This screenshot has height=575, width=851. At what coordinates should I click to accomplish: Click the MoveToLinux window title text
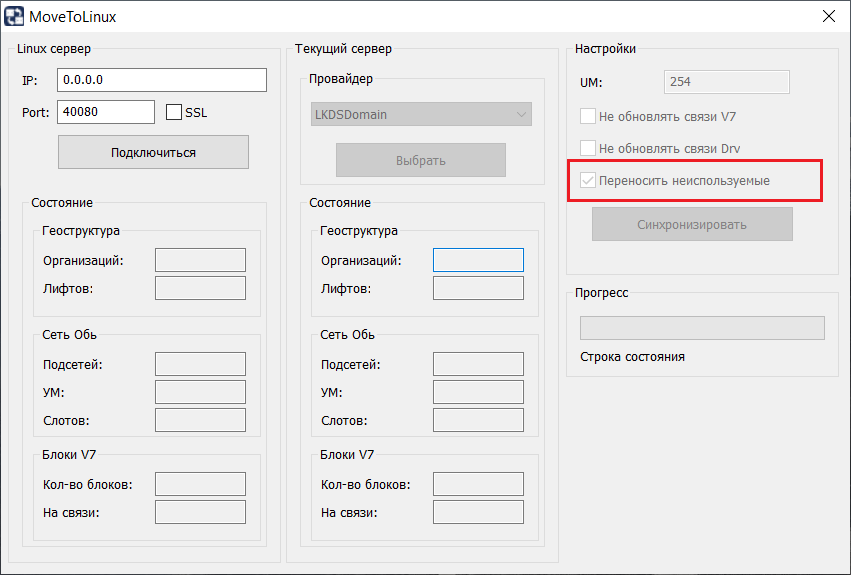(73, 17)
